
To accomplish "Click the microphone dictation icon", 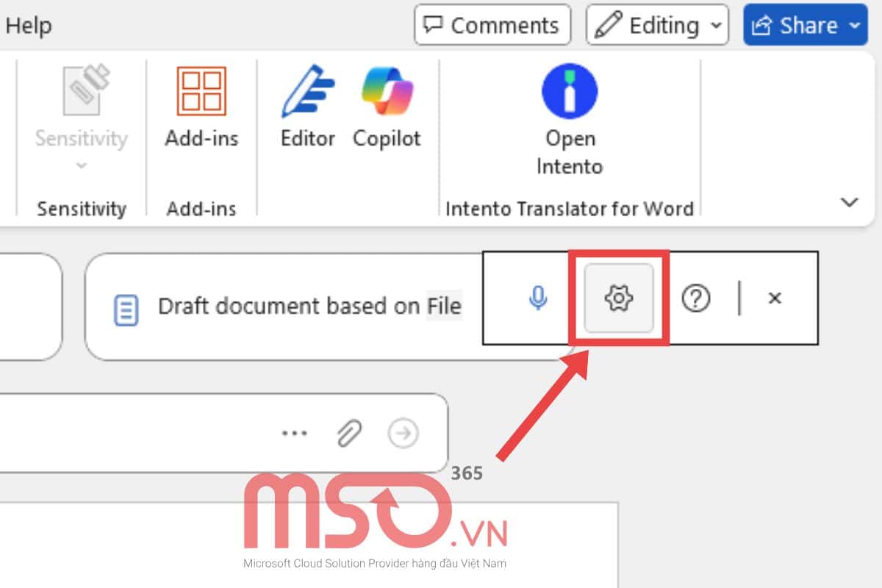I will click(539, 298).
